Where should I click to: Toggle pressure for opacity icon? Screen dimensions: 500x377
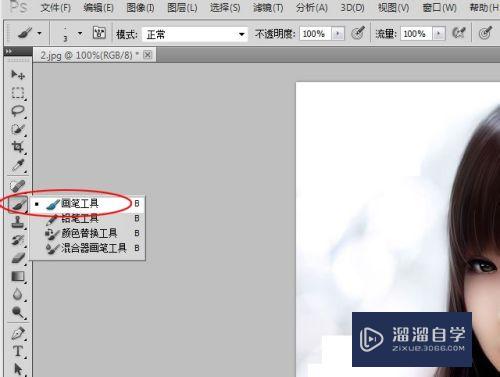(358, 33)
